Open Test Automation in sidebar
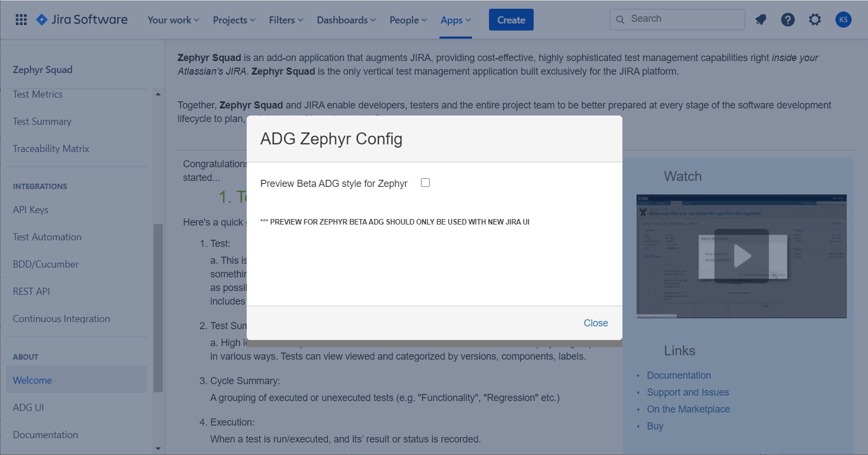The image size is (868, 455). pyautogui.click(x=47, y=237)
